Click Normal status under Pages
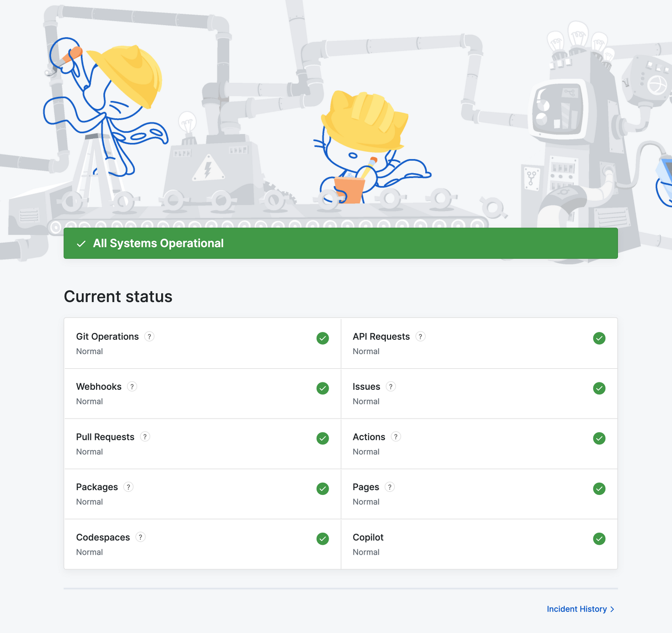Viewport: 672px width, 633px height. (366, 502)
